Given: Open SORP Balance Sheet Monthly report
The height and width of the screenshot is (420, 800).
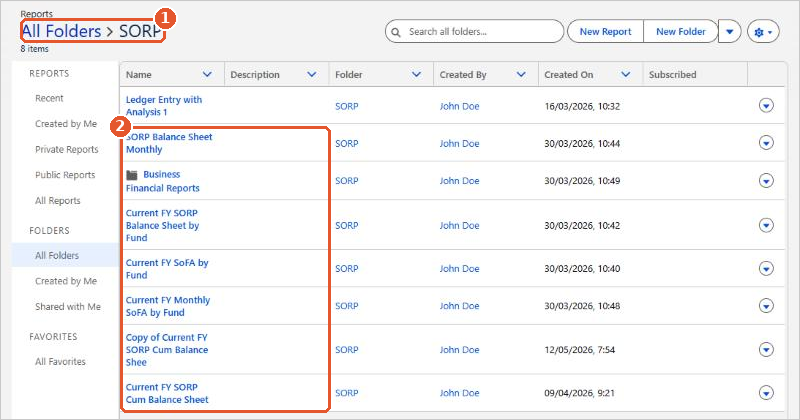Looking at the screenshot, I should (169, 143).
